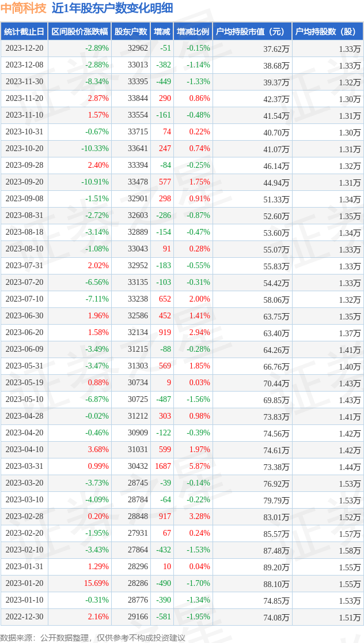Click the 增减比例 column header
The width and height of the screenshot is (364, 643).
click(192, 32)
